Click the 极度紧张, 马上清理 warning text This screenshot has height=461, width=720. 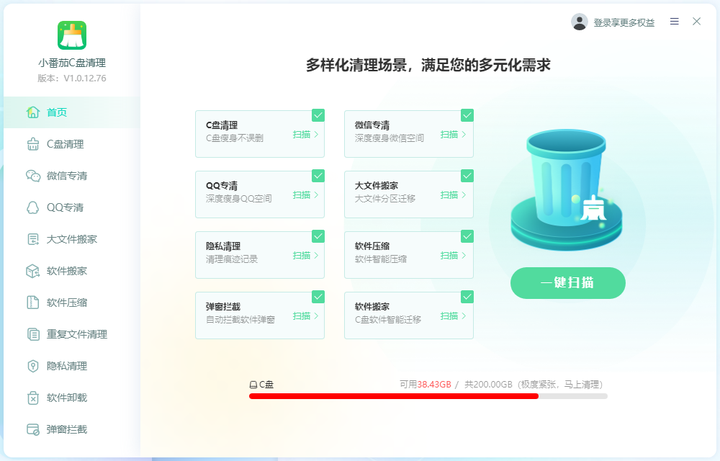[561, 384]
